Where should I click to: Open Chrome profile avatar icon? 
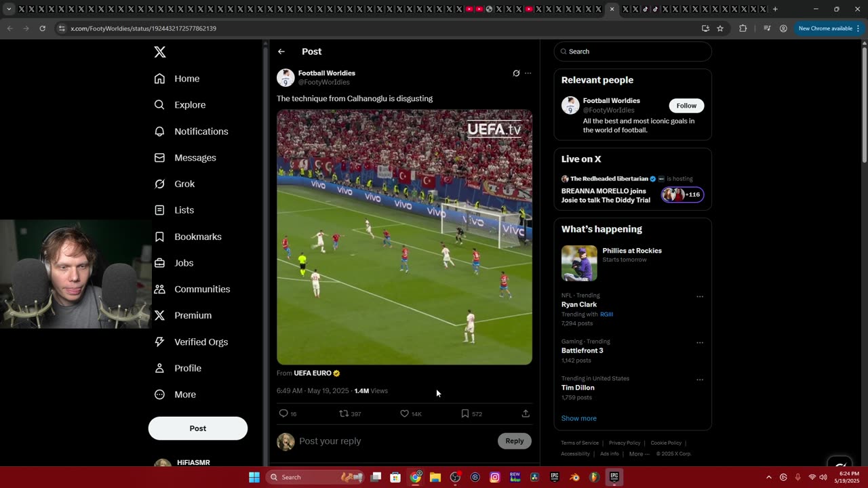[783, 28]
